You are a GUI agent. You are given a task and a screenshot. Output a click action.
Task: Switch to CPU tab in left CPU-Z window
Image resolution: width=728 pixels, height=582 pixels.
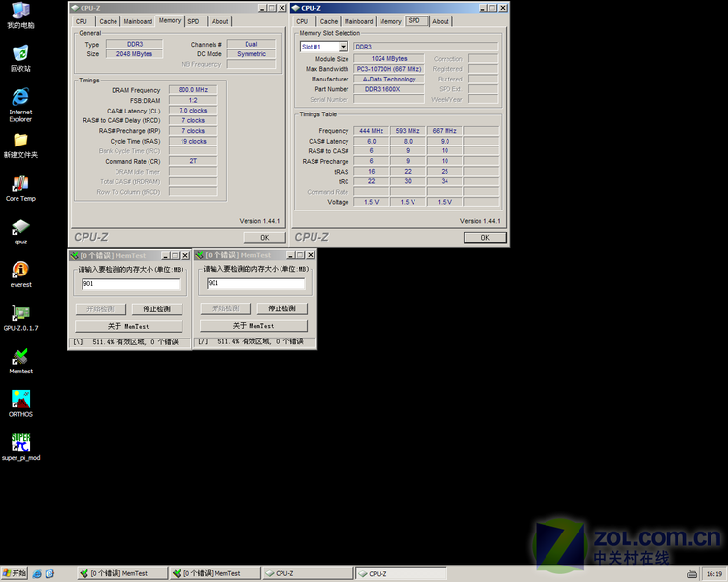[82, 21]
